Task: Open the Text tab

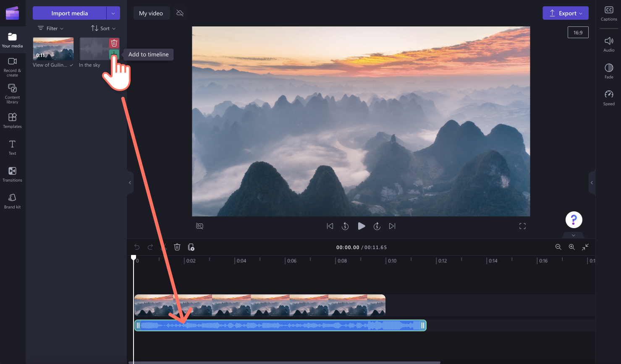Action: pos(13,147)
